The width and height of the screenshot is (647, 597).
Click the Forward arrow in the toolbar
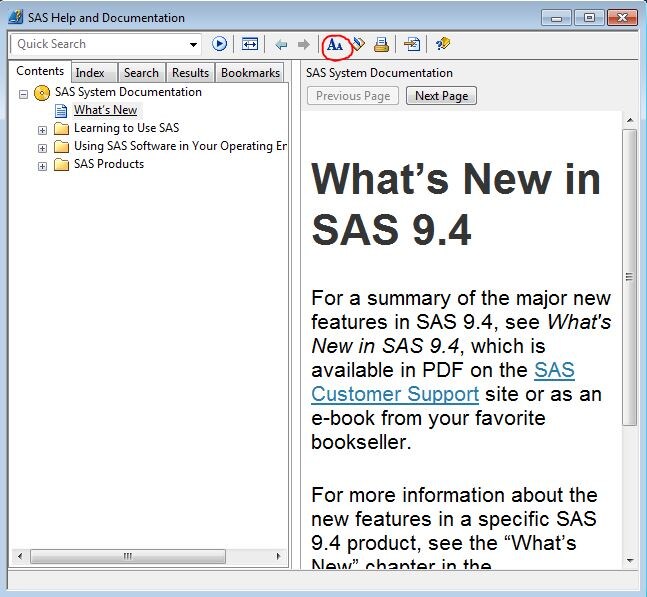click(x=303, y=44)
